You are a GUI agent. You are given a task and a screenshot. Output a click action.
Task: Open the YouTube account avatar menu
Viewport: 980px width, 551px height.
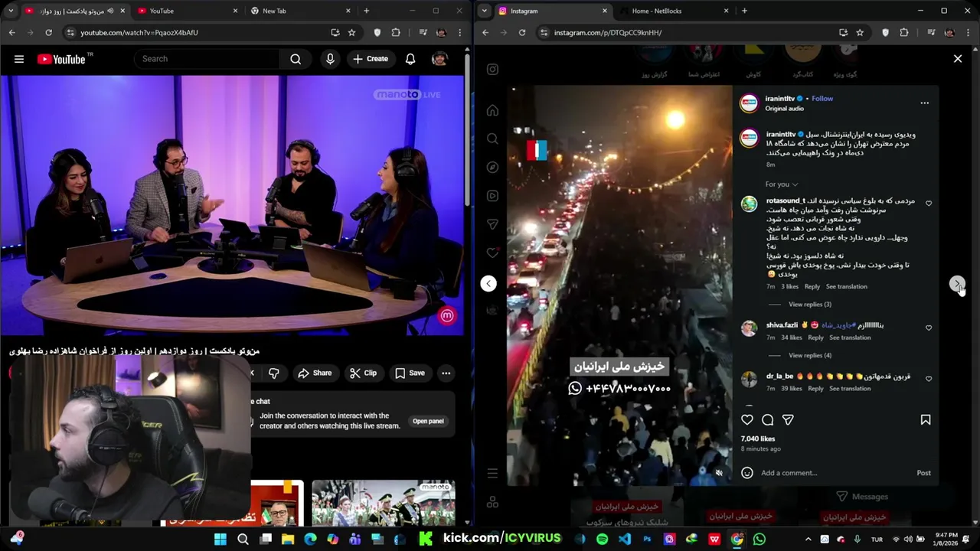[x=439, y=59]
